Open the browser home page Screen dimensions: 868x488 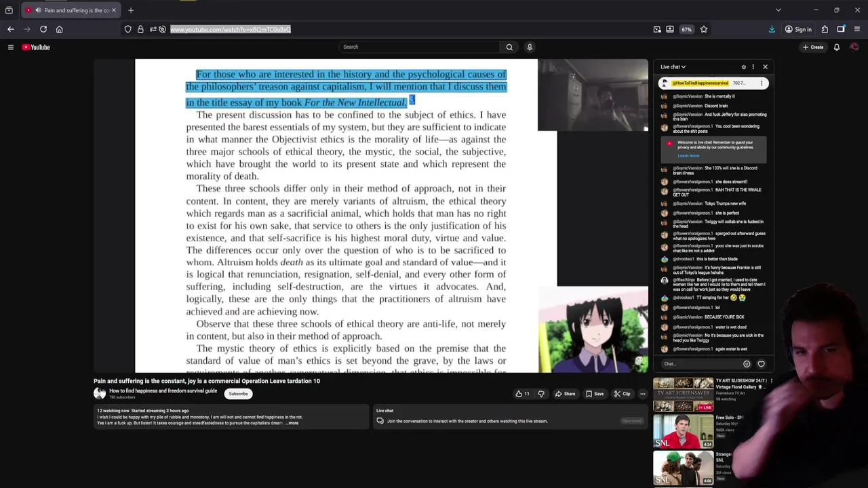point(60,29)
